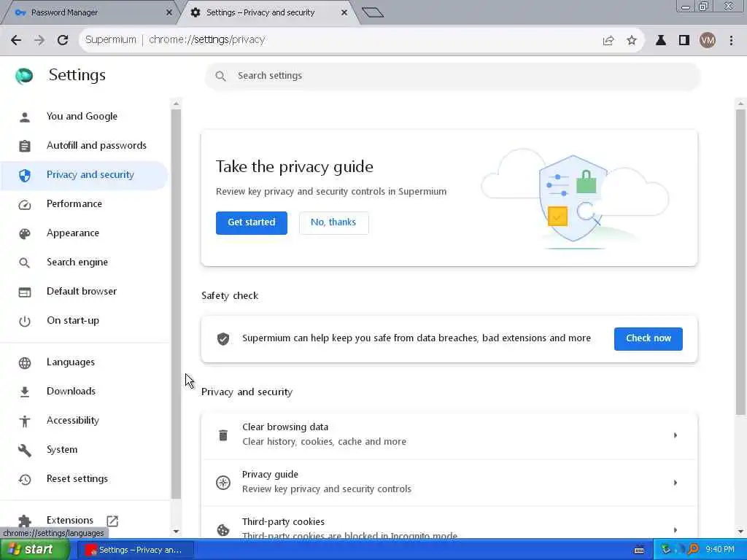Viewport: 747px width, 560px height.
Task: Click the 9:40 PM system clock
Action: tap(720, 550)
